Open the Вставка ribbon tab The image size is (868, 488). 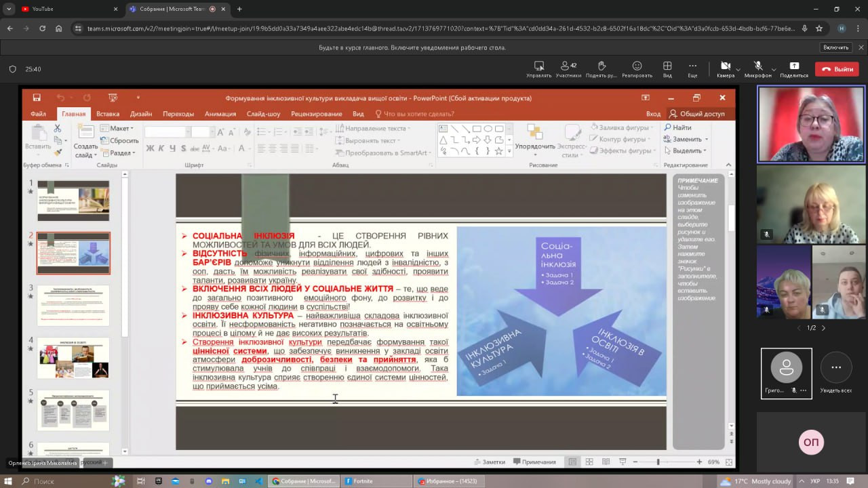pyautogui.click(x=108, y=114)
